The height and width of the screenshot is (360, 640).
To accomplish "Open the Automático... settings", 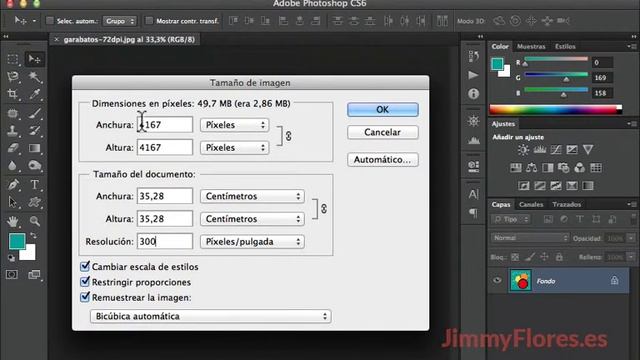I will tap(382, 160).
